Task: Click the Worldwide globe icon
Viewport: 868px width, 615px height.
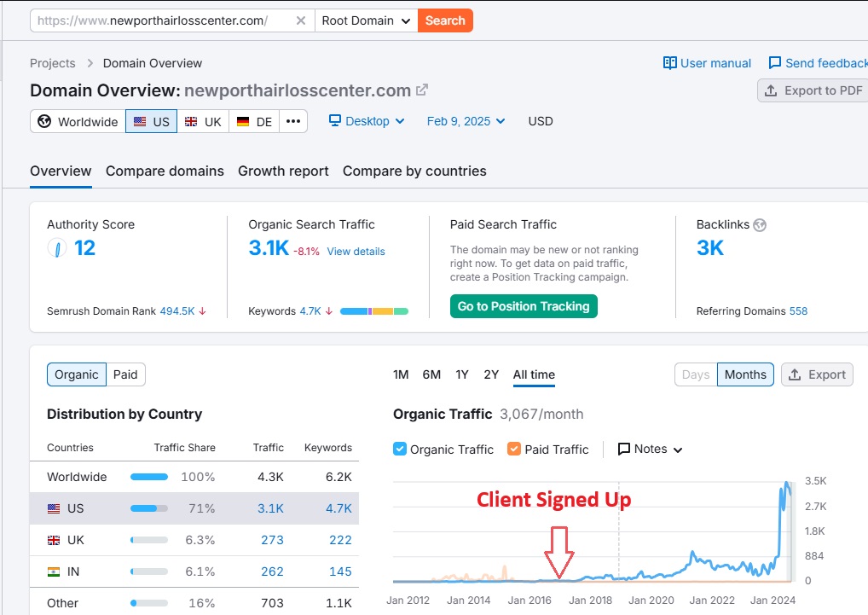Action: (x=44, y=121)
